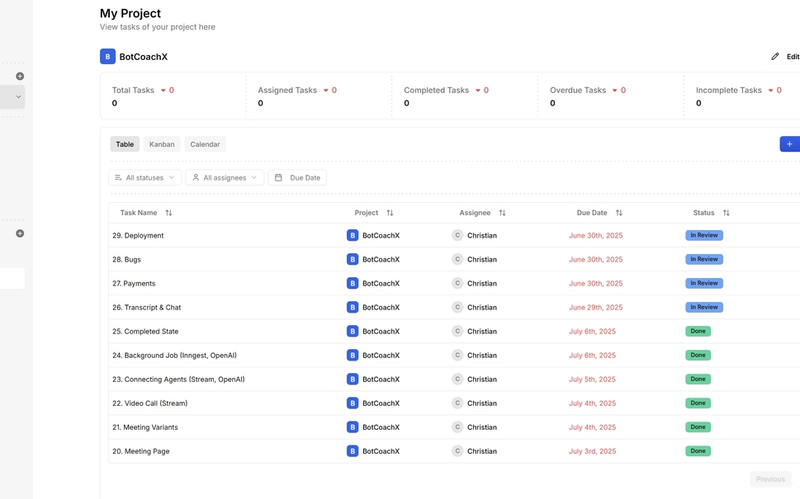Open the Due Date filter picker
Screen dimensions: 800x499
coord(297,178)
